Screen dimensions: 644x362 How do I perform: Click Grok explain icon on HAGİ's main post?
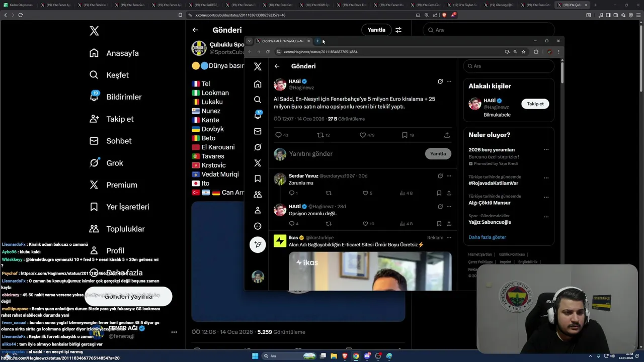point(440,81)
